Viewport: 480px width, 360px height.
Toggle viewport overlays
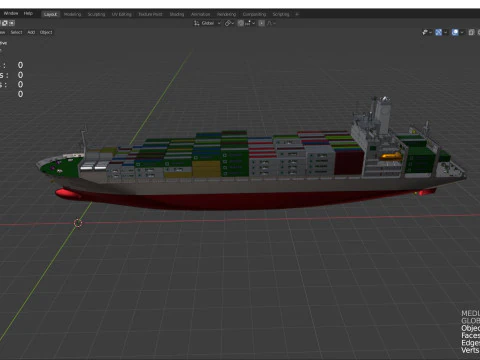point(455,32)
